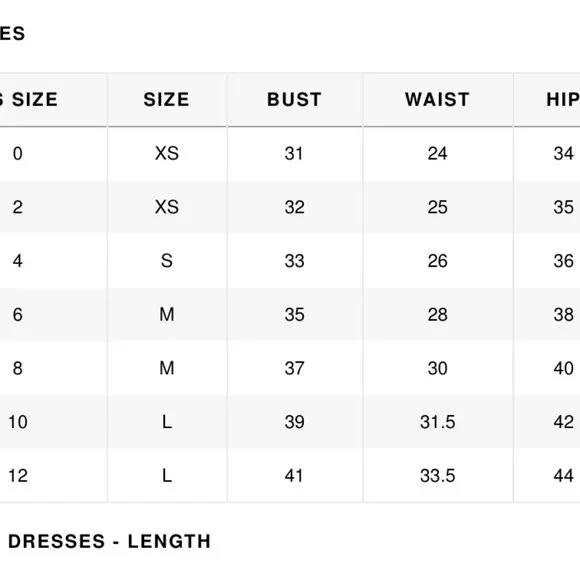
Task: Click waist value 33.5
Action: coord(438,475)
